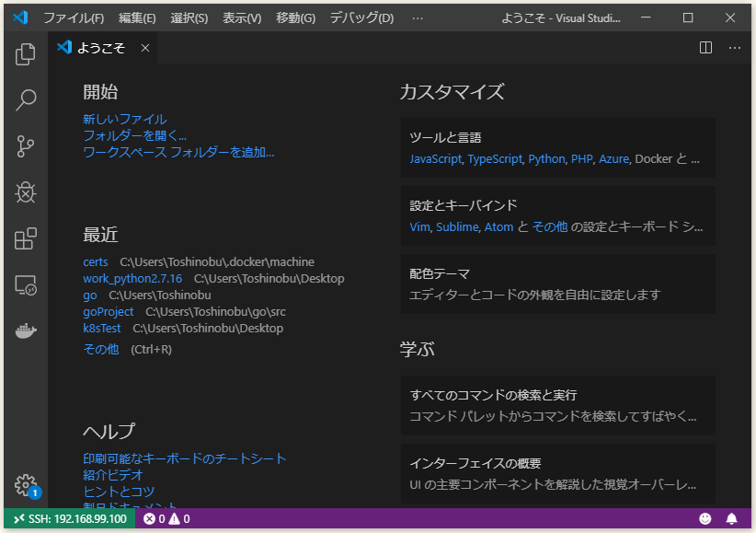Open the Explorer view in the activity bar
This screenshot has height=533, width=756.
click(x=25, y=54)
